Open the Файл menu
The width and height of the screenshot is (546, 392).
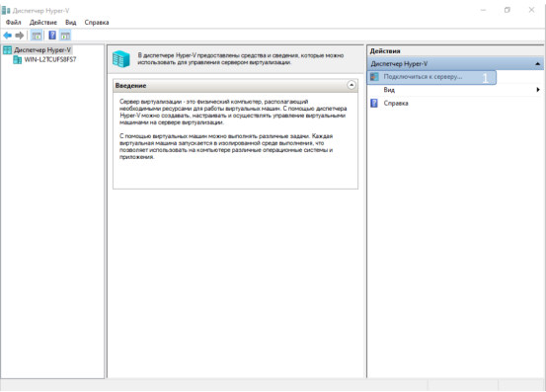pos(13,23)
